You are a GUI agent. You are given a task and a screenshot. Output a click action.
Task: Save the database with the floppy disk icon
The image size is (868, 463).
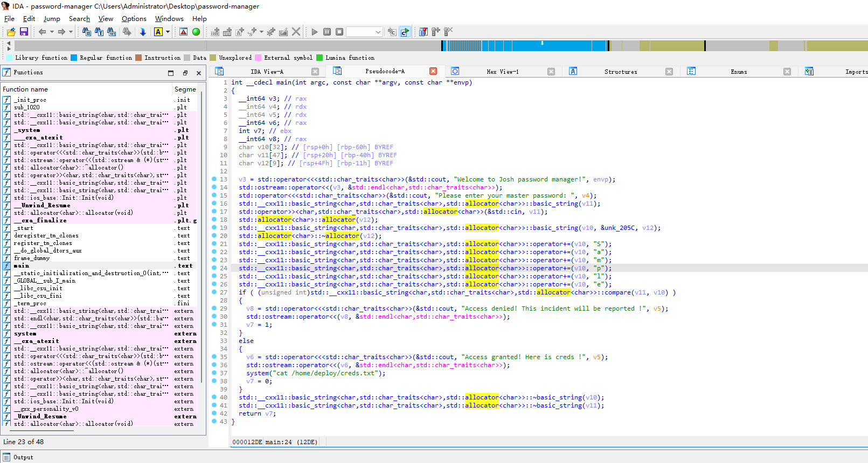(x=24, y=32)
